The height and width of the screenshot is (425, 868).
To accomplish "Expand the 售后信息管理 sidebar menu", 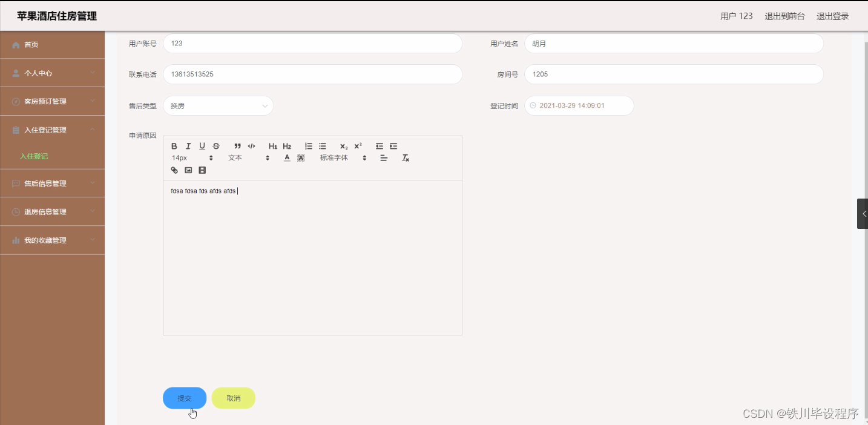I will click(x=52, y=183).
